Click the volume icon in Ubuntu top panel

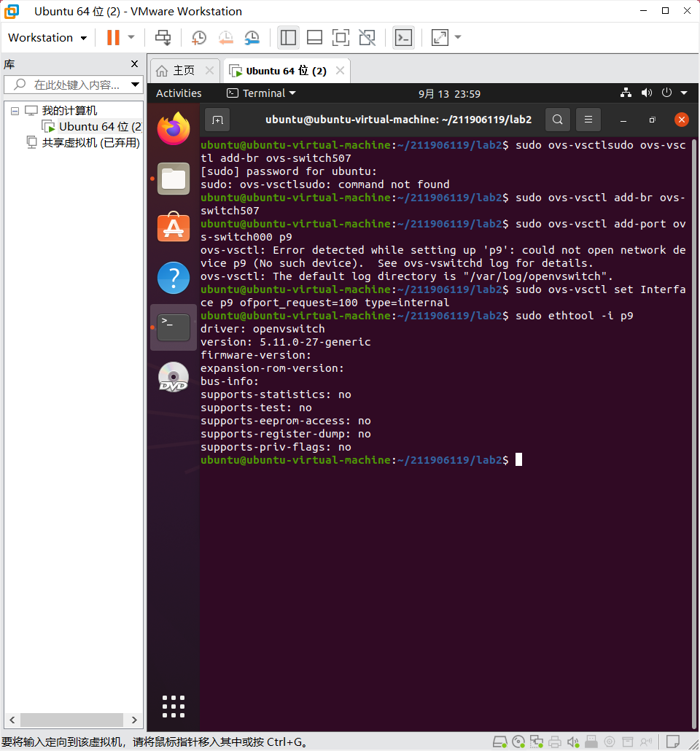point(646,93)
